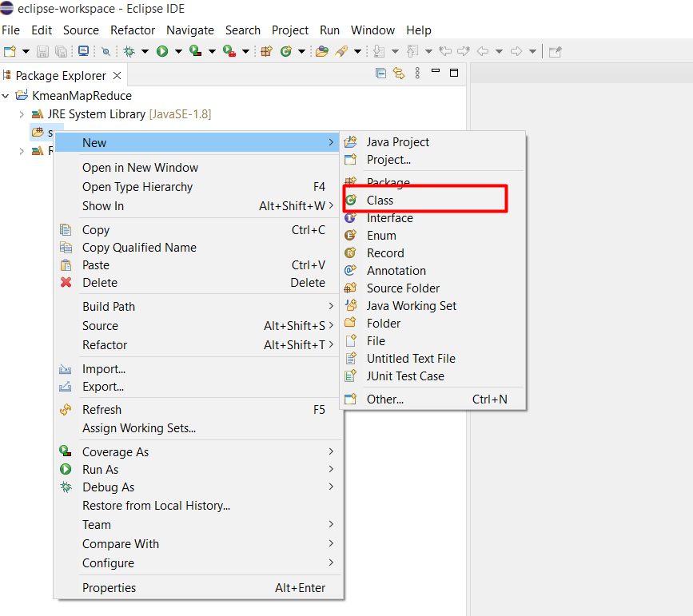Click the Open Type toolbar icon

pos(321,51)
